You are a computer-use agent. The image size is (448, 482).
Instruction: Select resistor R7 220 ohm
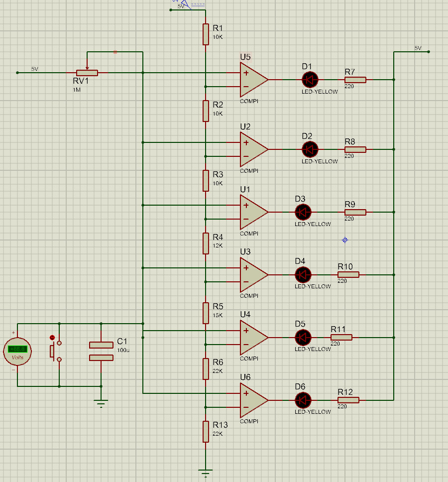pyautogui.click(x=355, y=80)
